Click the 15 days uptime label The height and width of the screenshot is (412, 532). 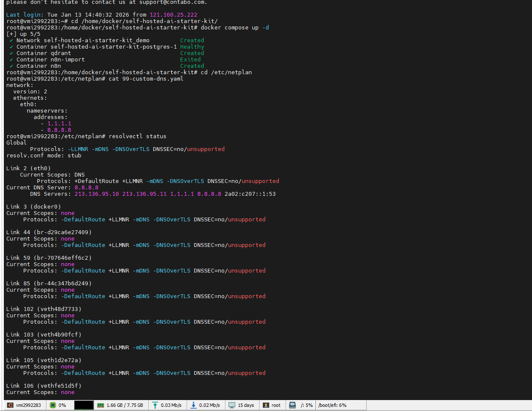(x=246, y=405)
